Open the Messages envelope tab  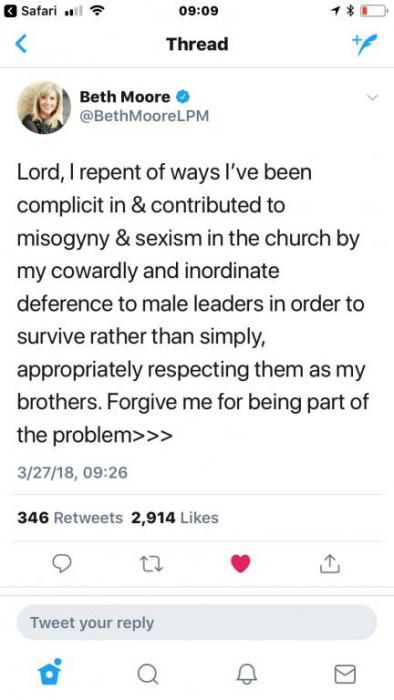pyautogui.click(x=345, y=674)
